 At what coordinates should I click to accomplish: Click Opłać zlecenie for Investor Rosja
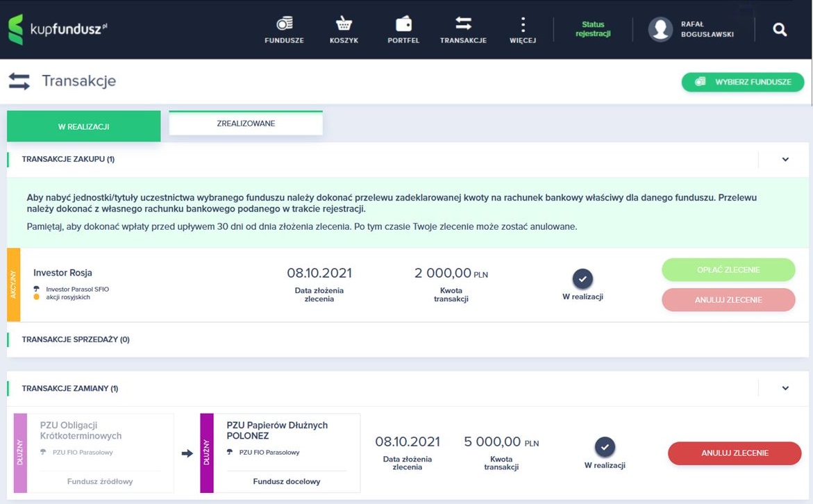728,269
